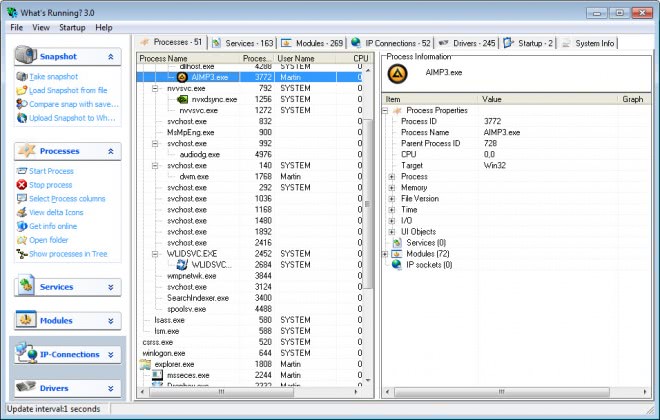Image resolution: width=660 pixels, height=420 pixels.
Task: Sort by the CPU column header
Action: (x=361, y=59)
